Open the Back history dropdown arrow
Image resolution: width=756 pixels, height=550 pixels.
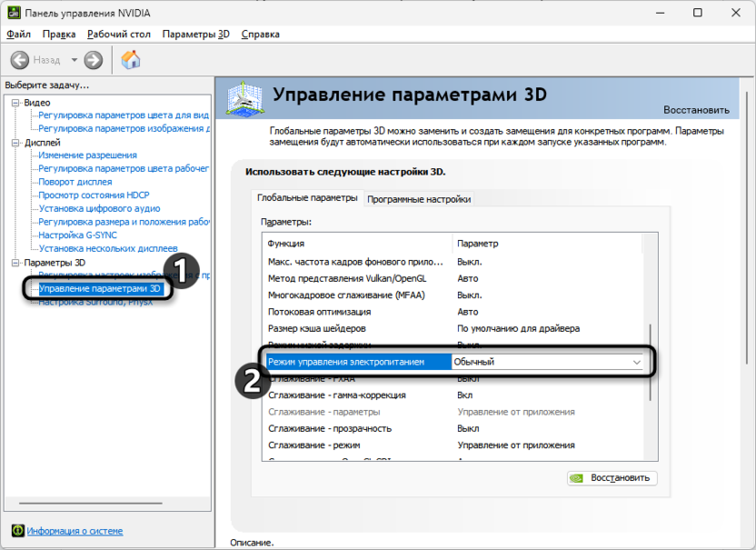point(75,60)
